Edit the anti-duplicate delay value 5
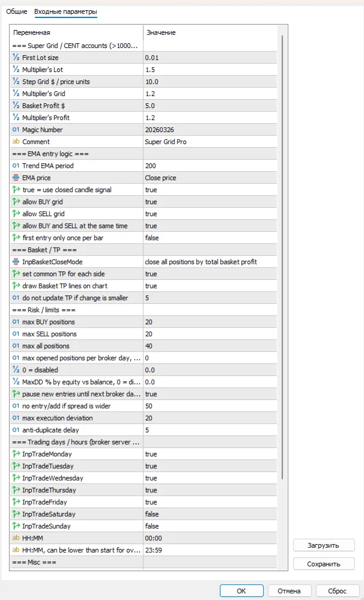Screen dimensions: 364x600 210,429
